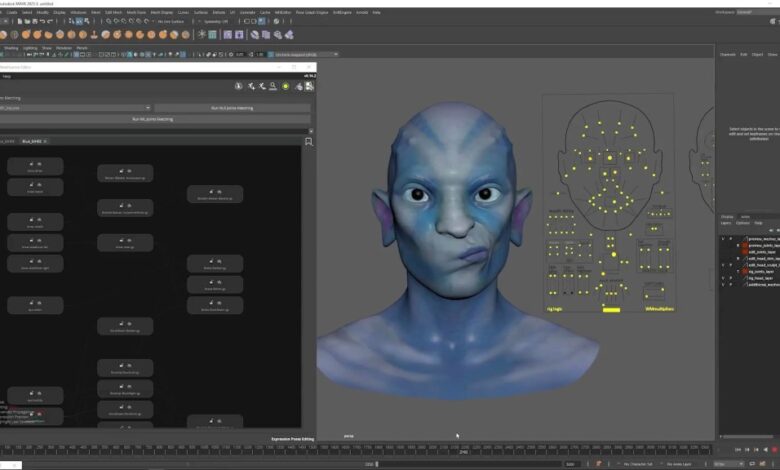Click the snowflake freeze icon on the shelf
The height and width of the screenshot is (470, 780).
(x=201, y=34)
